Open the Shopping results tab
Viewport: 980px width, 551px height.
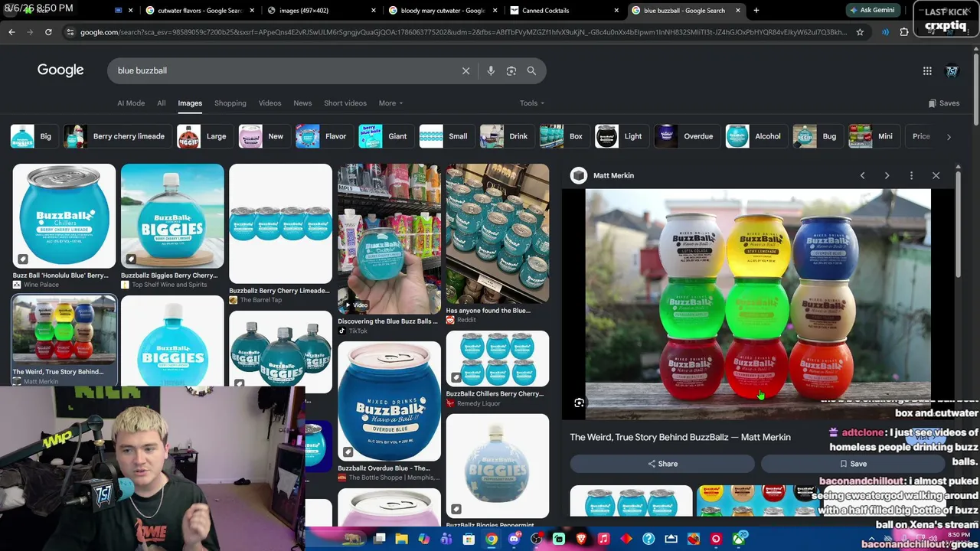[x=230, y=103]
